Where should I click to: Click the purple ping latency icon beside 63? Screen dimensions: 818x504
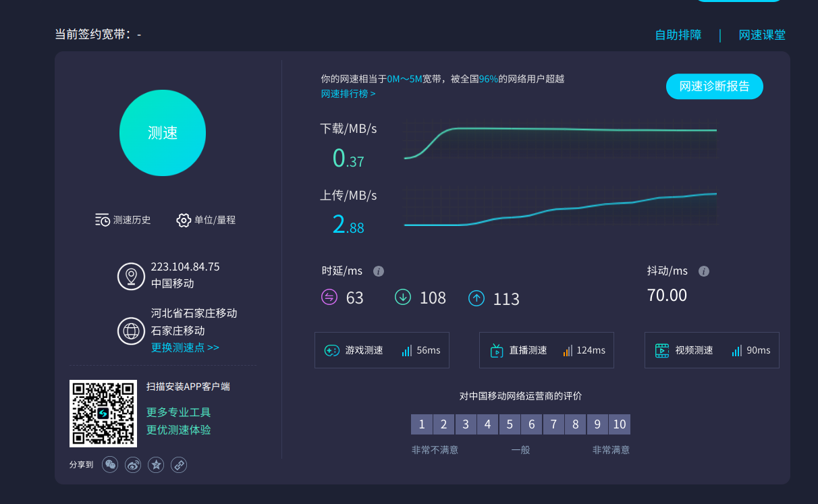[329, 297]
